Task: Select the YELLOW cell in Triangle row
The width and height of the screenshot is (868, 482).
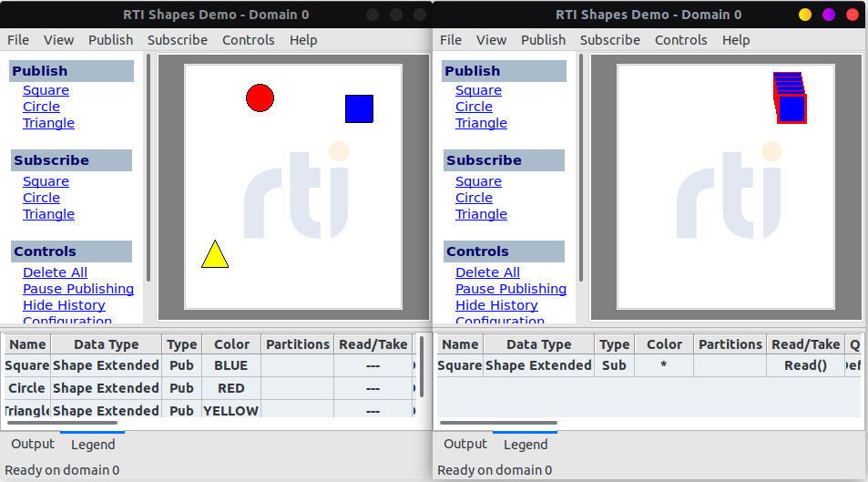Action: [x=231, y=411]
